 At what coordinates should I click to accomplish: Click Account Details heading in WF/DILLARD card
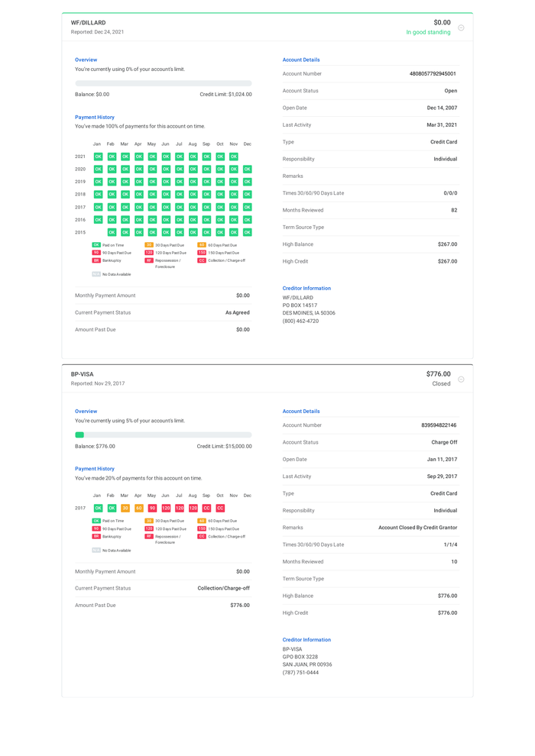pyautogui.click(x=301, y=60)
